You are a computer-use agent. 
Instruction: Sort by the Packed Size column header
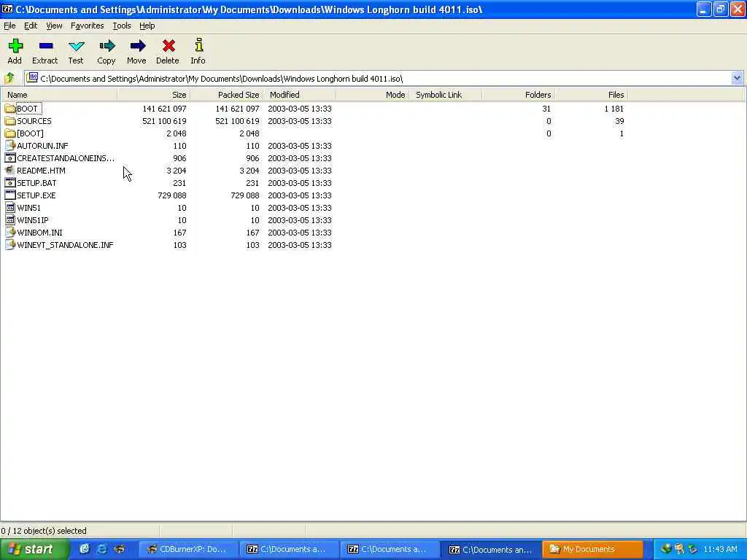tap(227, 95)
